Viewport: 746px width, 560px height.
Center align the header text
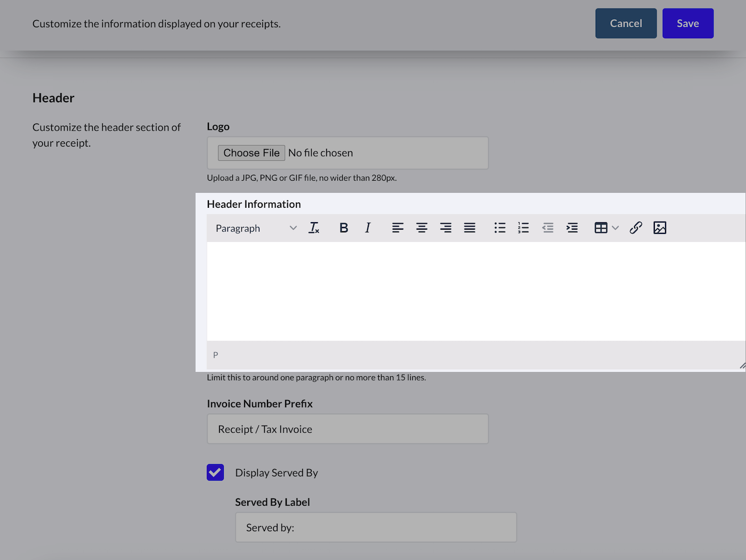click(421, 228)
